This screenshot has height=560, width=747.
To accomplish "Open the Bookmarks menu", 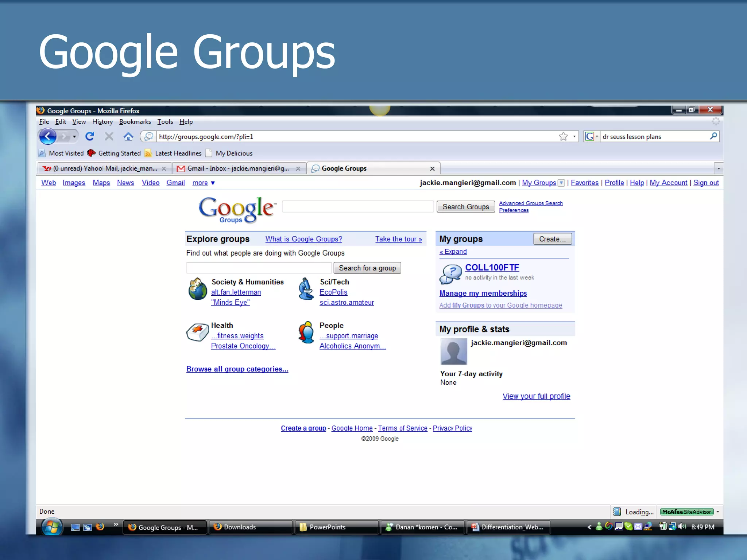I will pyautogui.click(x=135, y=122).
